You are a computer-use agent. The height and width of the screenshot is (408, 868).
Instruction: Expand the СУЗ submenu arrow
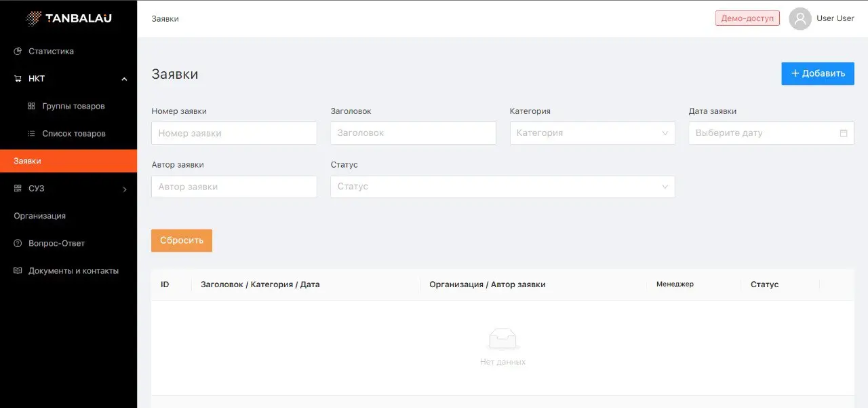click(x=124, y=189)
